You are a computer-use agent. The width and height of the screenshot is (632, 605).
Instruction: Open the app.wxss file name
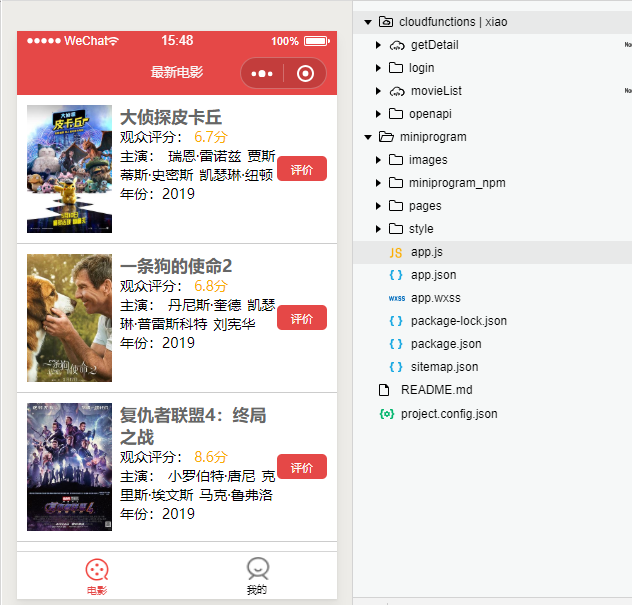pyautogui.click(x=436, y=298)
